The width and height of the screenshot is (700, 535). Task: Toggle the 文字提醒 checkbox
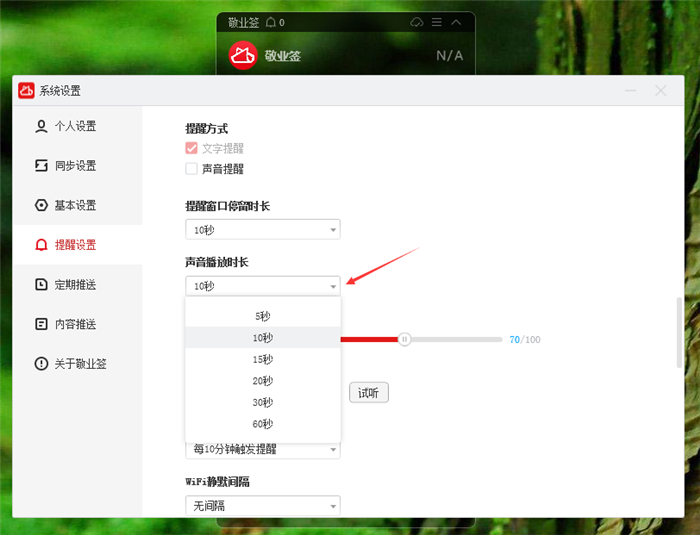[x=192, y=148]
